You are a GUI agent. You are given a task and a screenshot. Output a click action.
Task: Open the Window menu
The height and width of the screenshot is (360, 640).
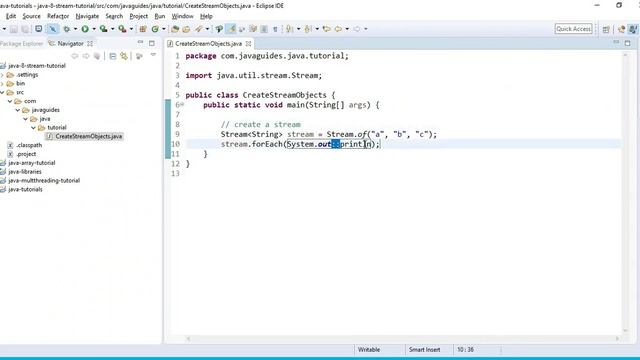182,16
